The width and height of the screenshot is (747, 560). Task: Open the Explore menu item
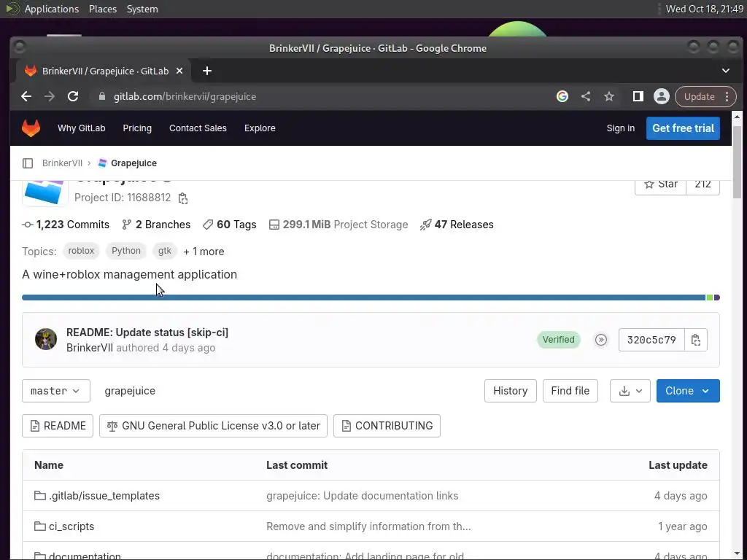260,128
